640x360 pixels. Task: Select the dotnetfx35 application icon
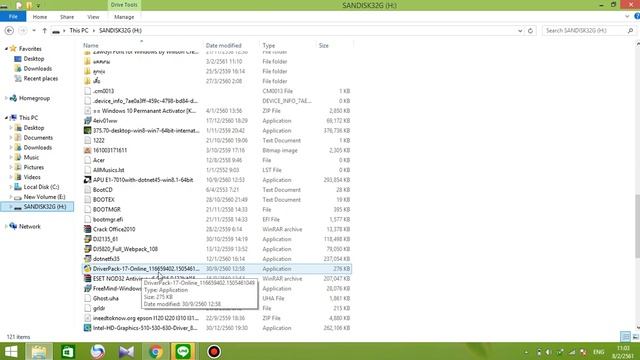tap(87, 259)
